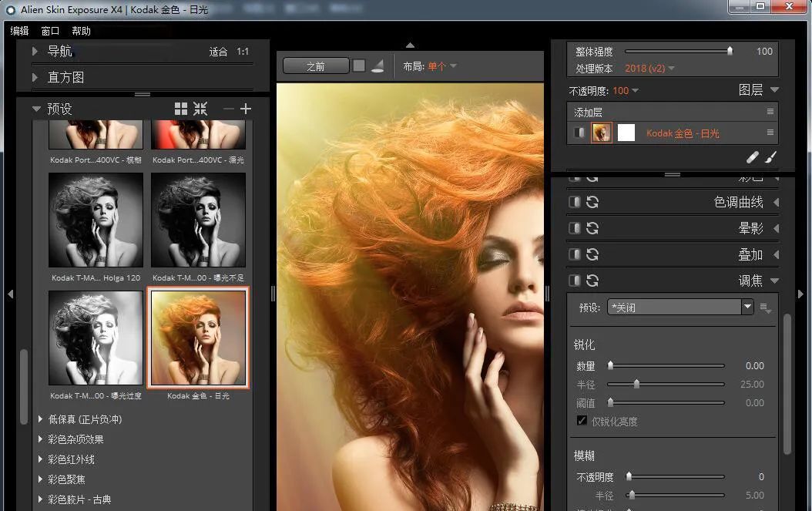Image resolution: width=812 pixels, height=511 pixels.
Task: Expand the 彩色杂项效果 preset category
Action: [40, 439]
